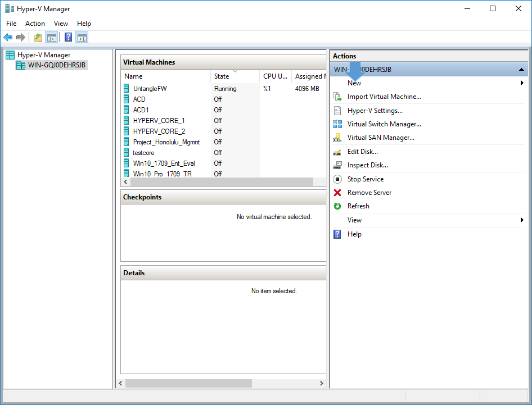
Task: Sort by CPU Usage column header
Action: click(276, 76)
